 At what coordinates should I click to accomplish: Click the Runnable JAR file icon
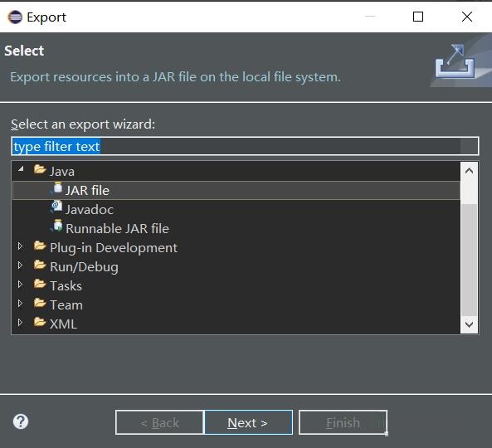(x=56, y=226)
